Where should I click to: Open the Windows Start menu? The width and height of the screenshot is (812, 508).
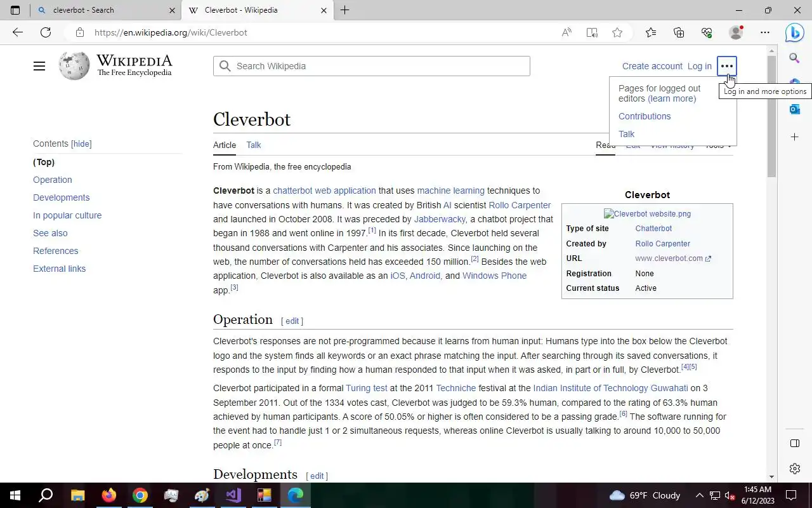click(15, 495)
